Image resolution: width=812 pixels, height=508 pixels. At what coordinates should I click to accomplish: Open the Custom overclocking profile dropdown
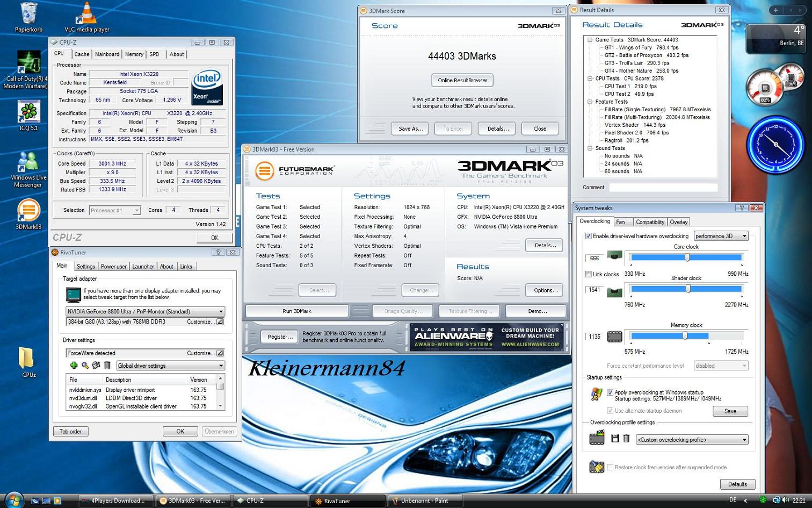(x=692, y=440)
